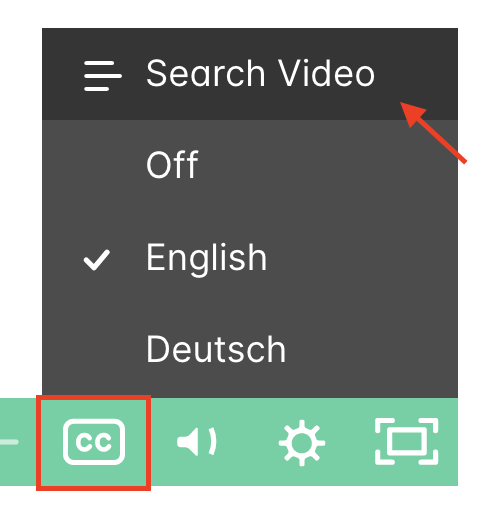Click the progress bar end segment
This screenshot has height=516, width=488.
click(9, 442)
